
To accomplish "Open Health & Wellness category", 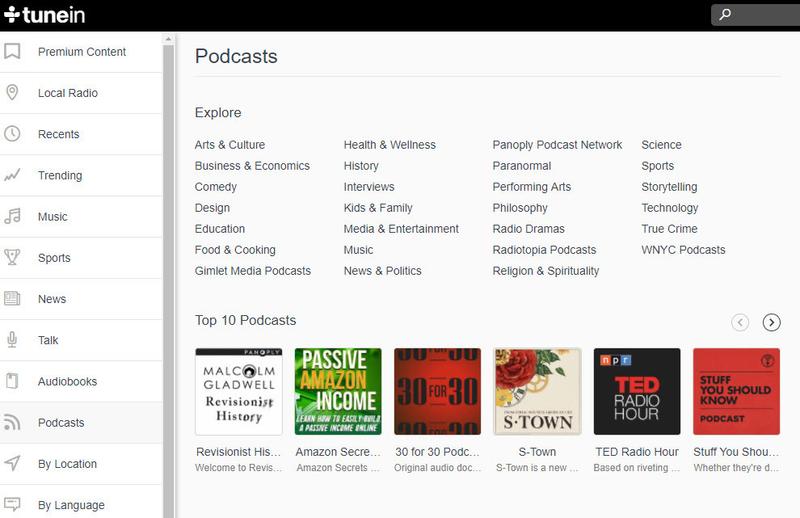I will pos(389,145).
